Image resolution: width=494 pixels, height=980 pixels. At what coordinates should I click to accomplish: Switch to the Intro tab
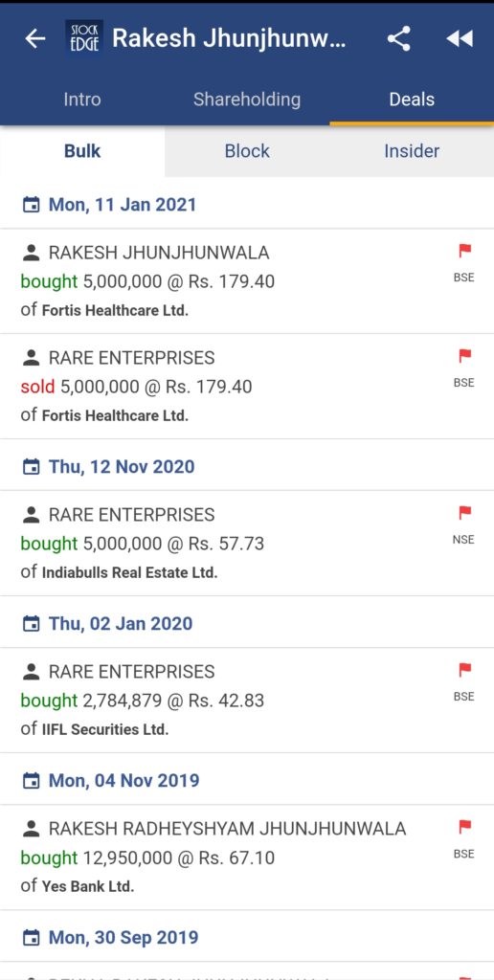[x=82, y=100]
